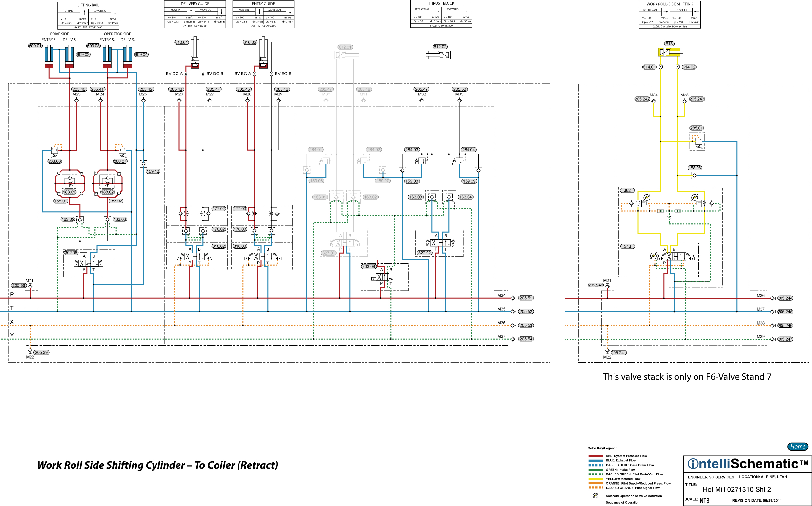Click the check valve symbol 158.06
This screenshot has height=506, width=812.
pos(695,175)
